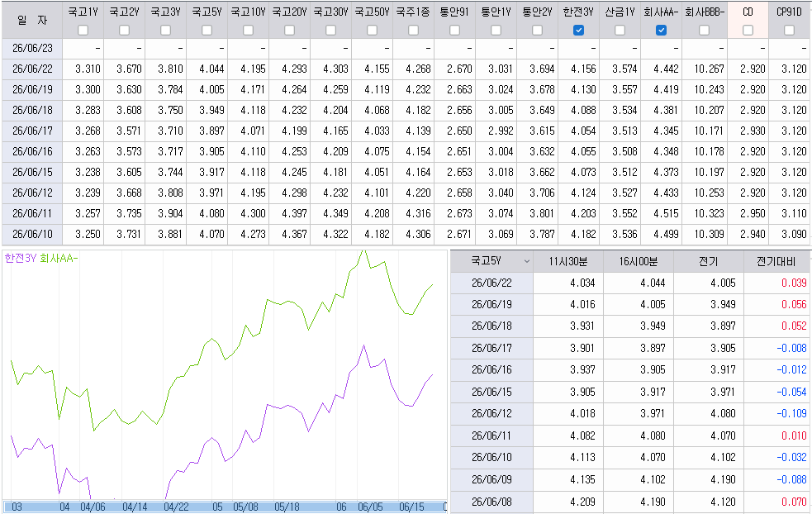Click the 일 자 column header

click(x=32, y=20)
